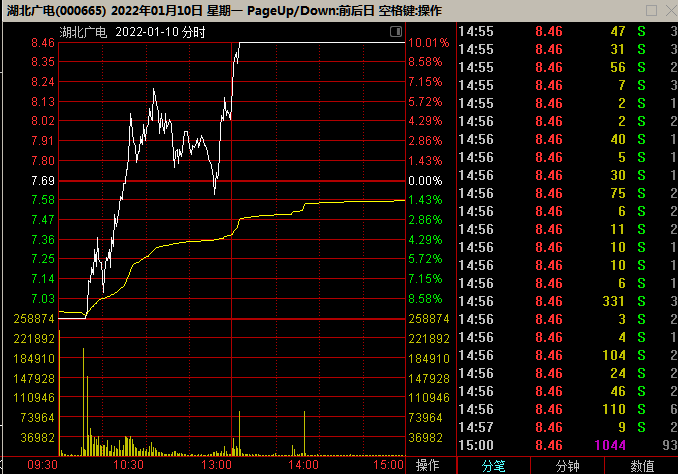The image size is (678, 474).
Task: Click the 7.03 price axis label
Action: 43,298
